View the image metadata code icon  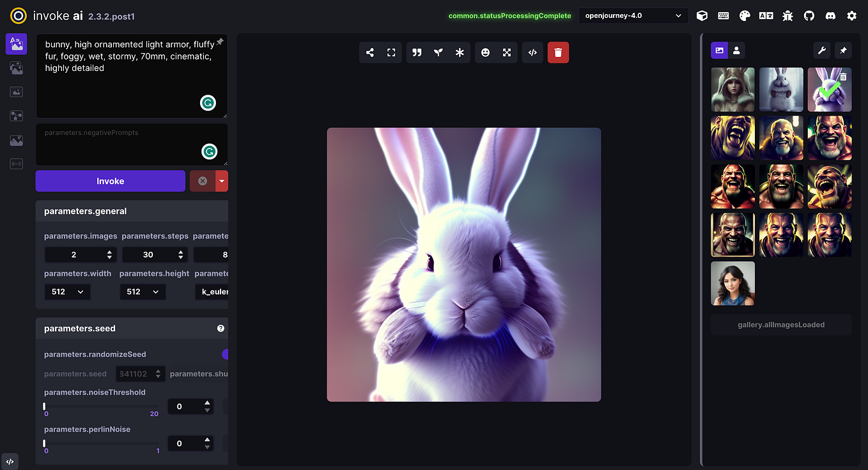532,52
